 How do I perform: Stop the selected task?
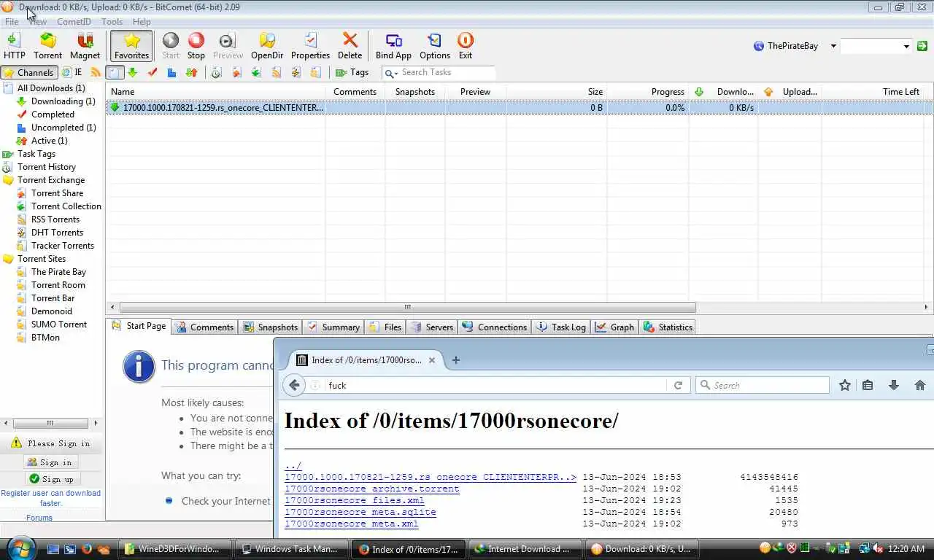[196, 46]
